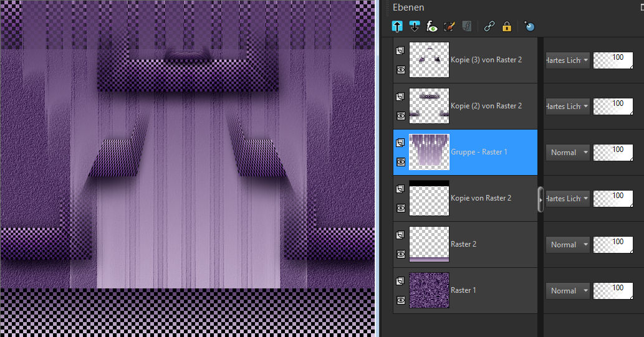Screen dimensions: 644x337
Task: Open blend mode dropdown for Kopie (3) von Raster 2
Action: pyautogui.click(x=567, y=60)
